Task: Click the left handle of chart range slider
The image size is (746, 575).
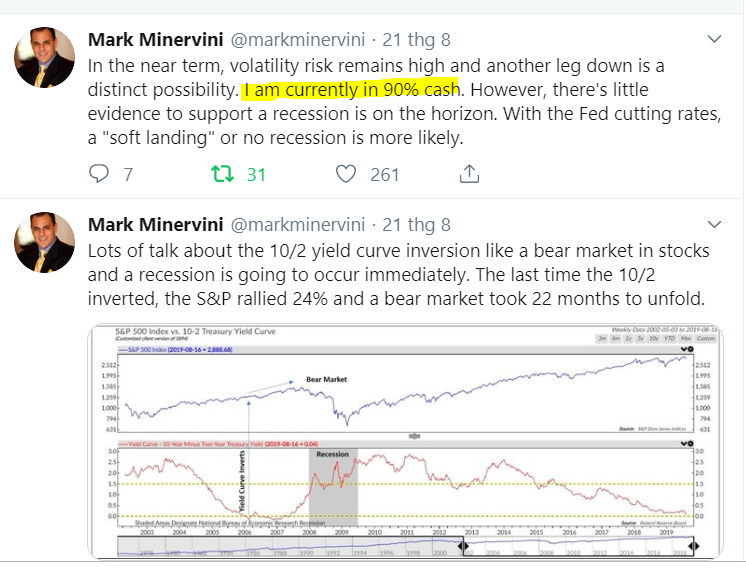Action: [462, 546]
